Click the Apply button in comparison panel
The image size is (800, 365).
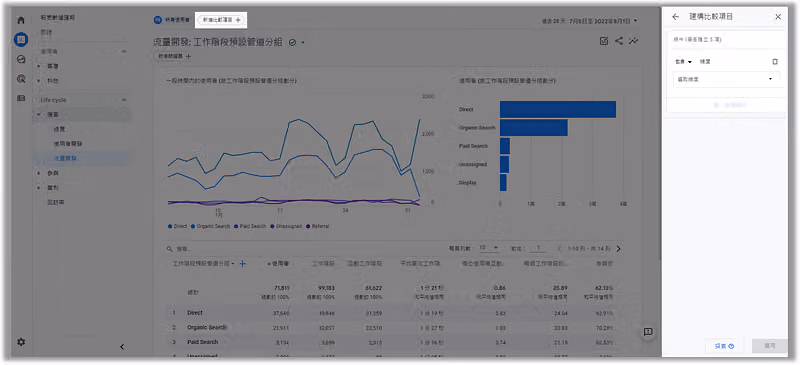coord(770,346)
